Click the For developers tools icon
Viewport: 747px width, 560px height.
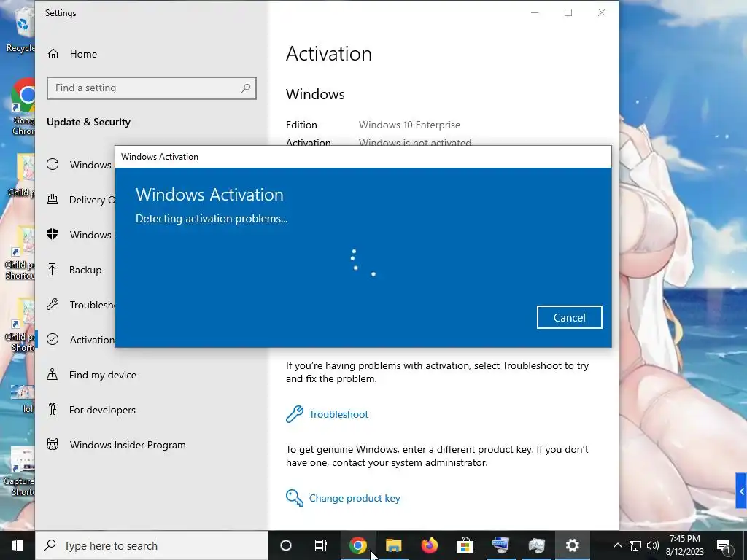53,410
